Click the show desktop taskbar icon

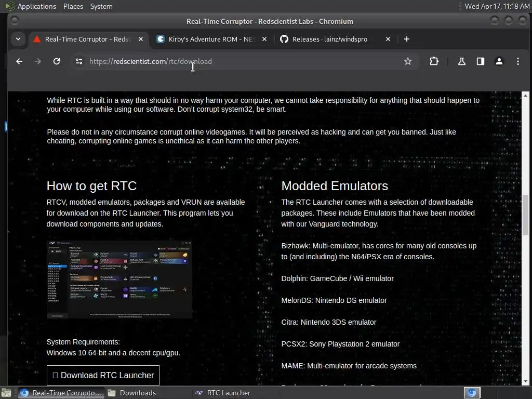pos(6,393)
